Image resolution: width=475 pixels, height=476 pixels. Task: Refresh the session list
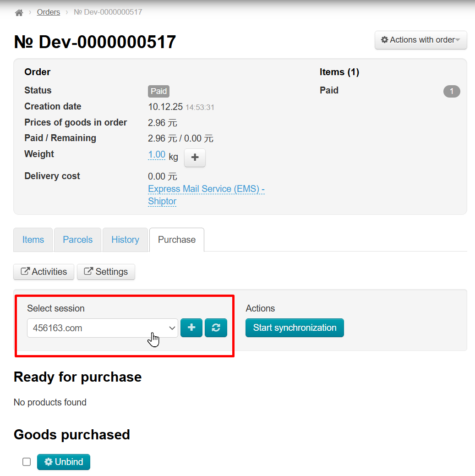point(216,328)
